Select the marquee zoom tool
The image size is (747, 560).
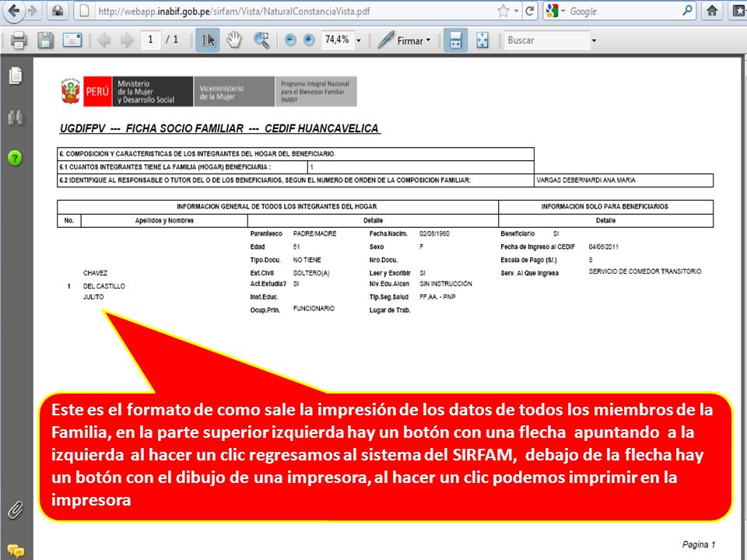[261, 40]
